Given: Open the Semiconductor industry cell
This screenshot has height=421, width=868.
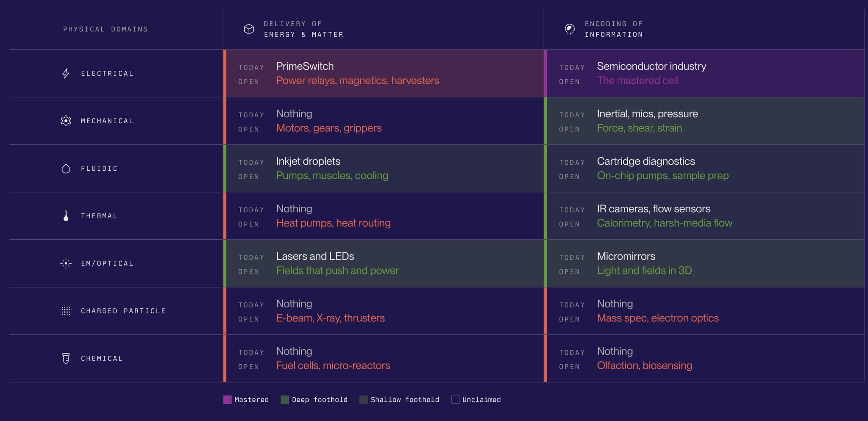Looking at the screenshot, I should pos(704,73).
